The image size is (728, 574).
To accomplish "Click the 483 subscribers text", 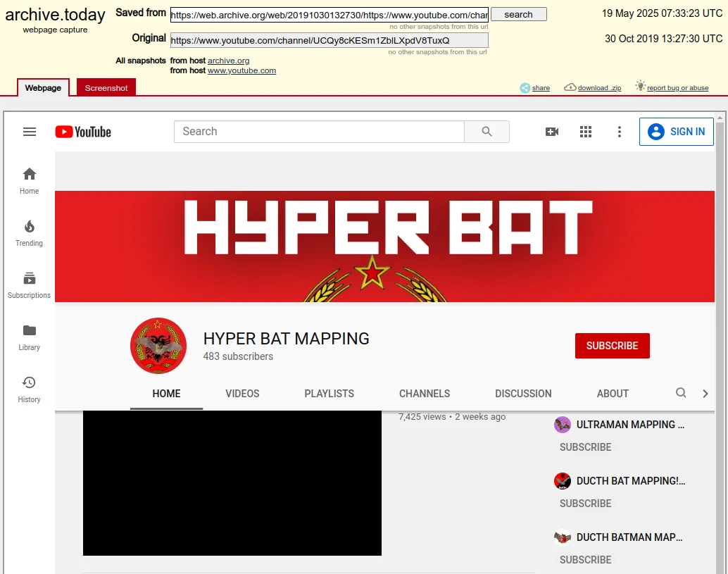I will (x=238, y=356).
